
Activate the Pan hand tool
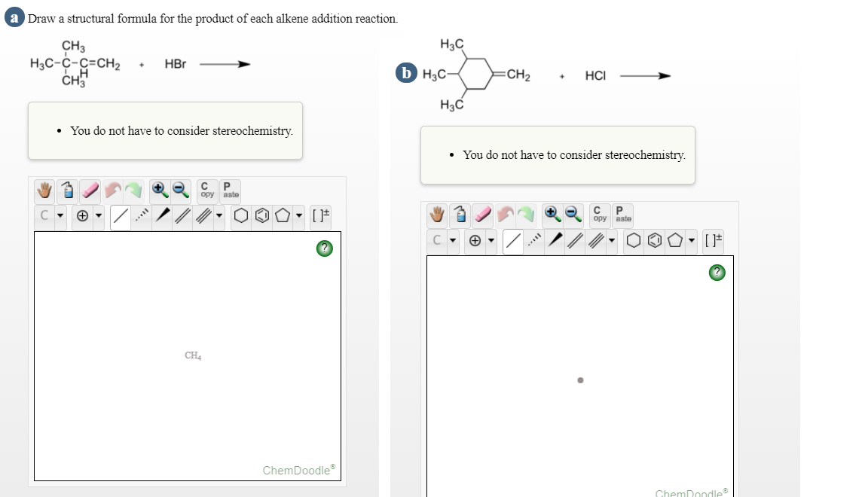[x=44, y=190]
